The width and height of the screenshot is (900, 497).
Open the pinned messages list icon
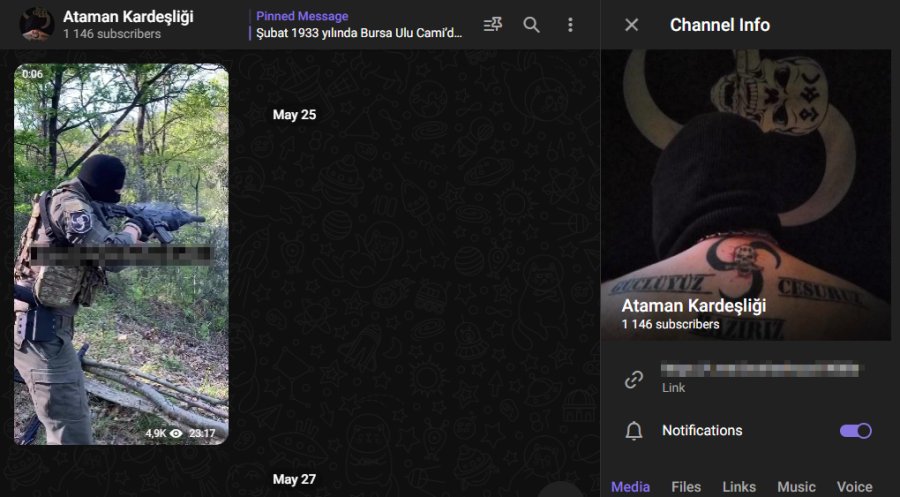point(492,25)
